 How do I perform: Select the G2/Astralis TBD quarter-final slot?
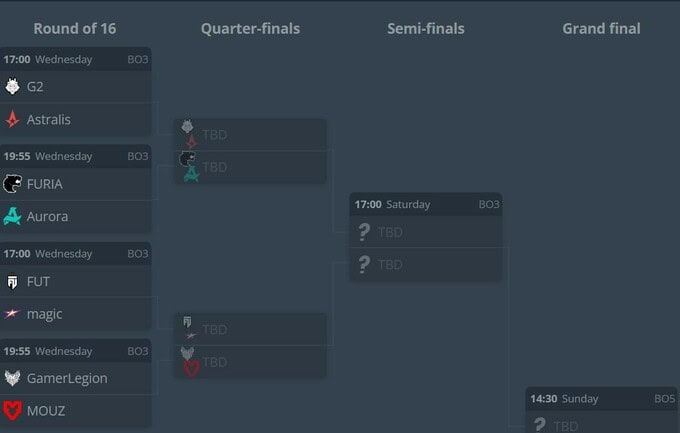[251, 134]
